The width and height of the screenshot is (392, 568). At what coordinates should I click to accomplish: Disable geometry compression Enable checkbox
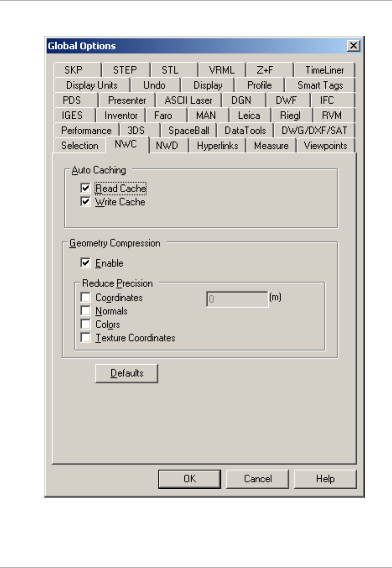[85, 263]
